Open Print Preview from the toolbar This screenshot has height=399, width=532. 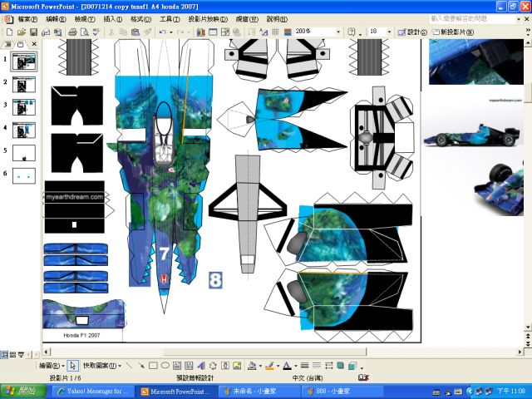tap(84, 32)
